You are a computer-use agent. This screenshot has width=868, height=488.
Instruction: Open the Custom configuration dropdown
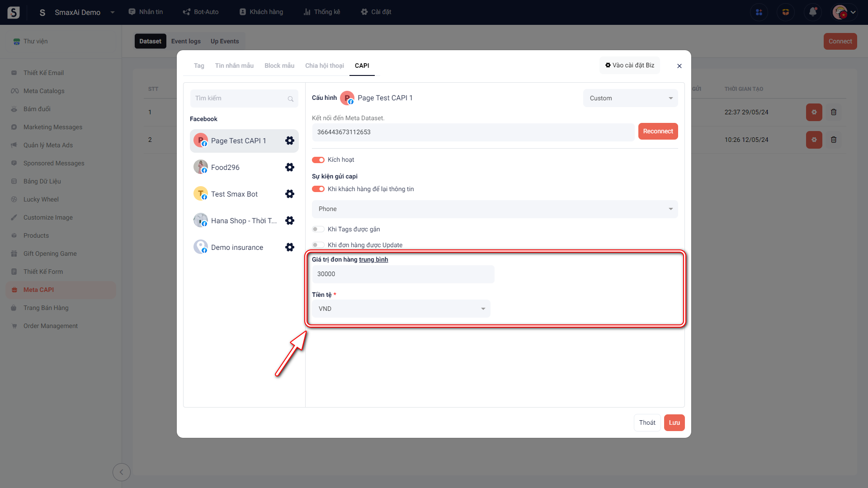point(630,98)
